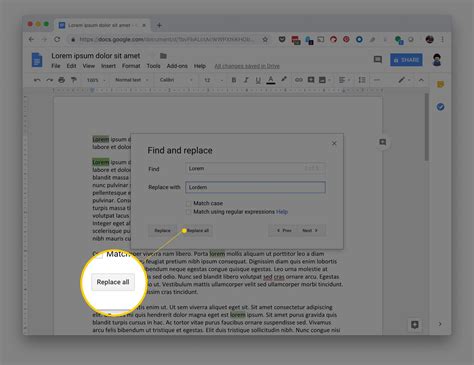
Task: Open the File menu
Action: (x=56, y=66)
